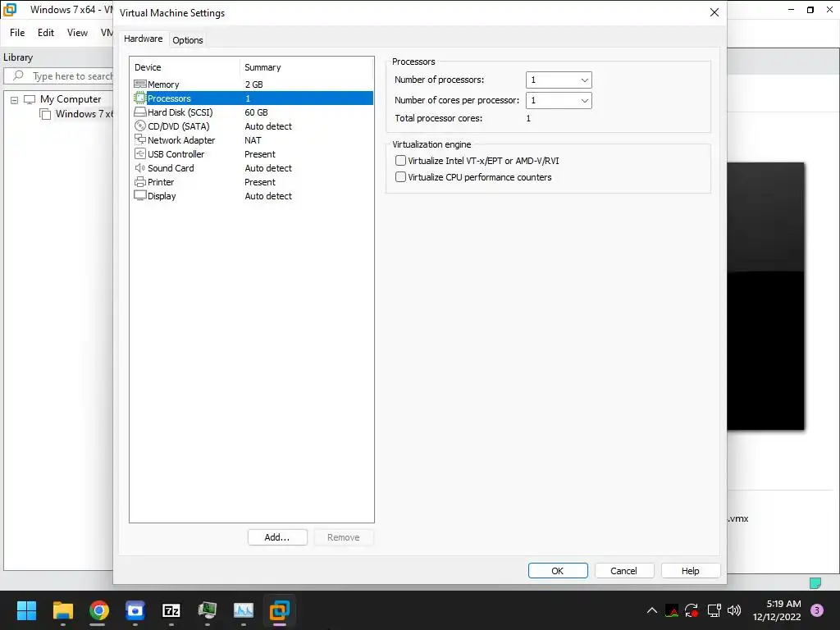Click the VMware Workstation title bar icon

point(10,10)
